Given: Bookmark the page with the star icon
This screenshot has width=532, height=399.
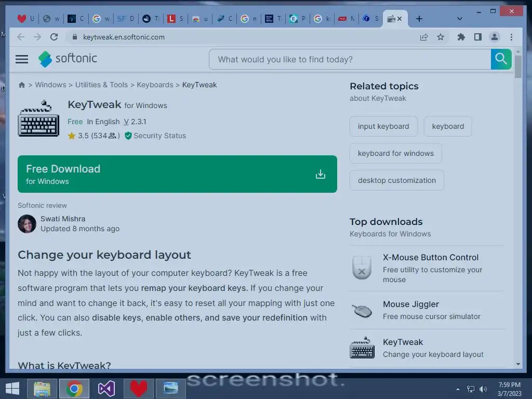Looking at the screenshot, I should 441,37.
